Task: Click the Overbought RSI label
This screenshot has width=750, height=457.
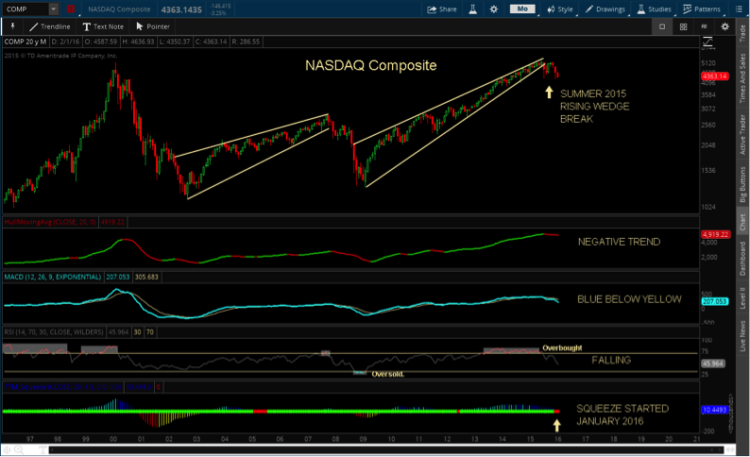Action: click(562, 348)
